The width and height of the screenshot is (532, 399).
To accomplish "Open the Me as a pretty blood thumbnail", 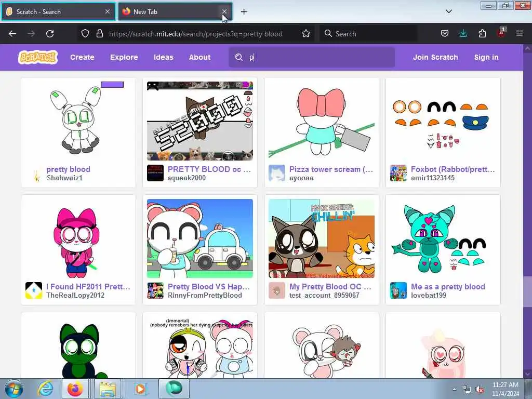I will coord(443,238).
